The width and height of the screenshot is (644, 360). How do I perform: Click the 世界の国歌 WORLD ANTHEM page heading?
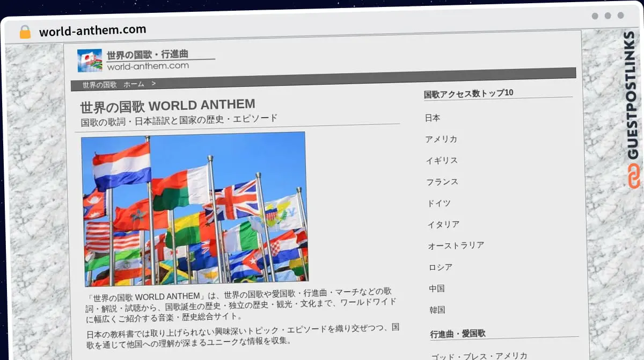pos(167,105)
